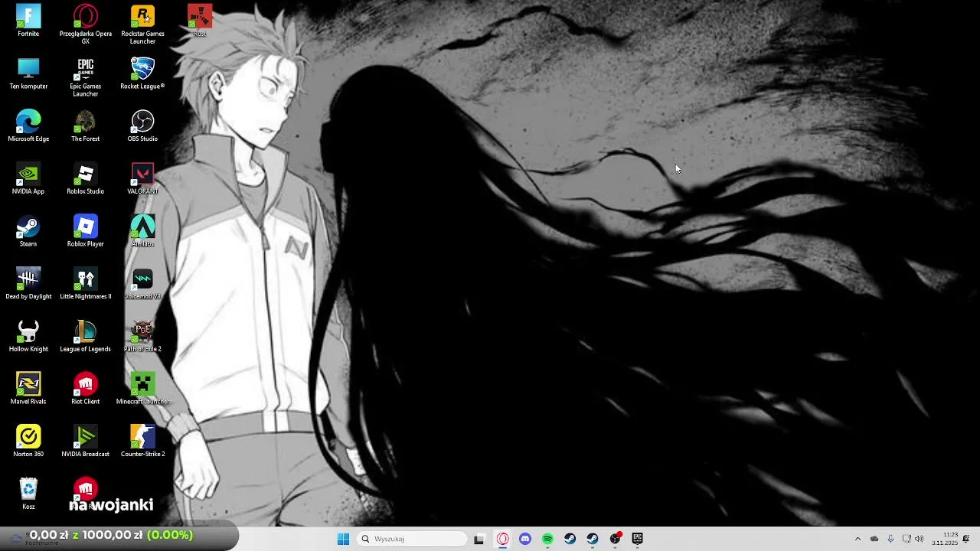Launch NVIDIA Broadcast desktop shortcut
The height and width of the screenshot is (551, 980).
[x=85, y=442]
